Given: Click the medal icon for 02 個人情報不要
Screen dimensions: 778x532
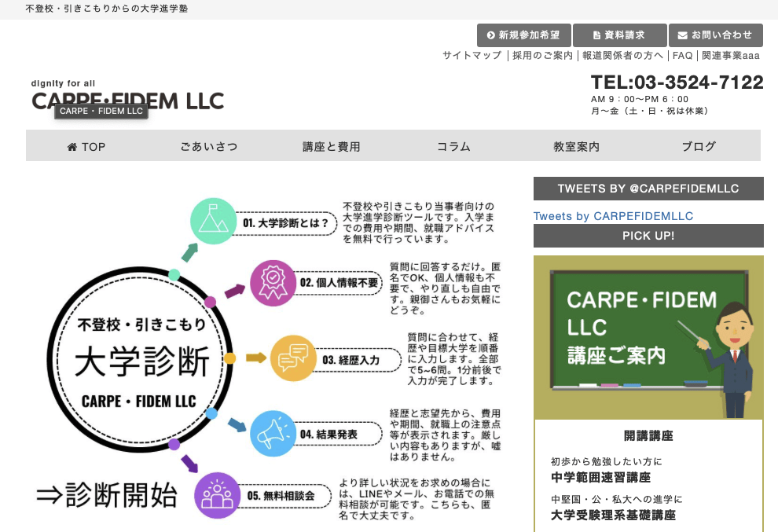Looking at the screenshot, I should (271, 283).
